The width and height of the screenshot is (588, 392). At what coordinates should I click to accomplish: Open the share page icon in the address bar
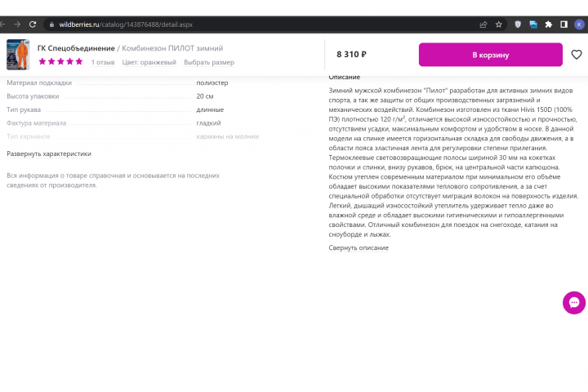483,24
